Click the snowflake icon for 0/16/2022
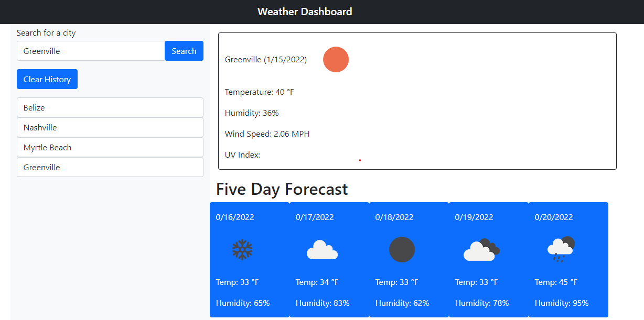This screenshot has height=320, width=644. (242, 250)
